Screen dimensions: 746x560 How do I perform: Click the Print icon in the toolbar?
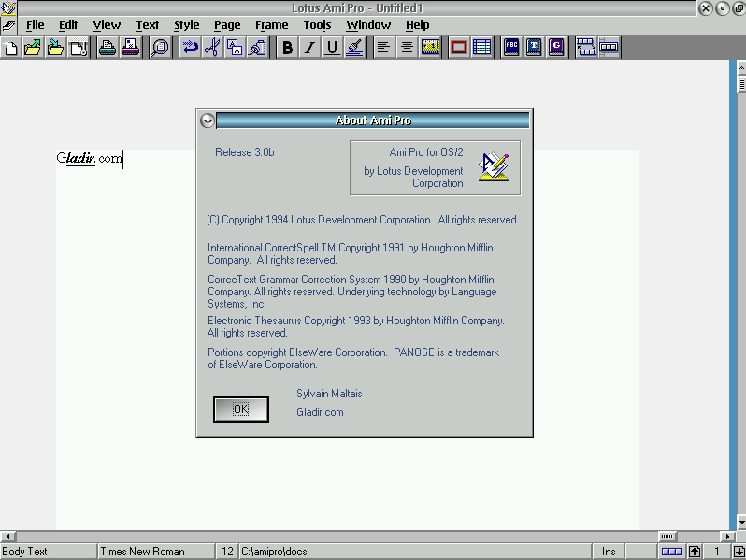tap(108, 48)
